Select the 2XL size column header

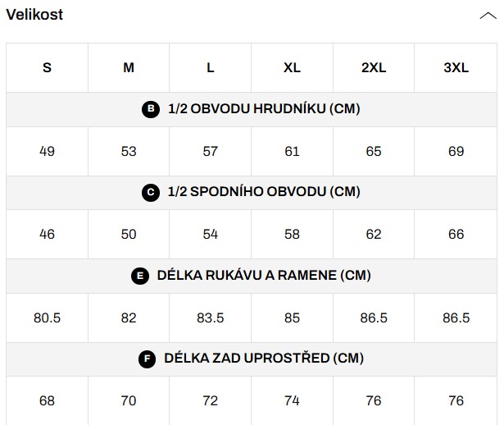coord(374,68)
